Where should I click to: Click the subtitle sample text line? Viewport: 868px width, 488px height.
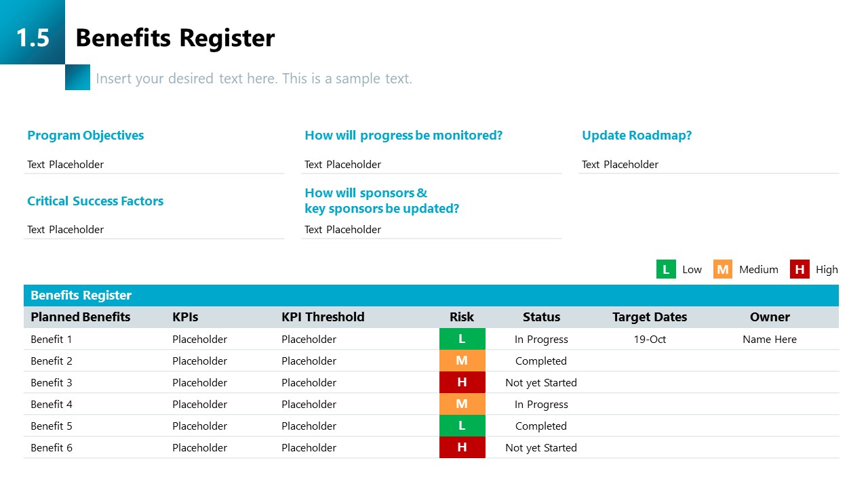point(254,79)
